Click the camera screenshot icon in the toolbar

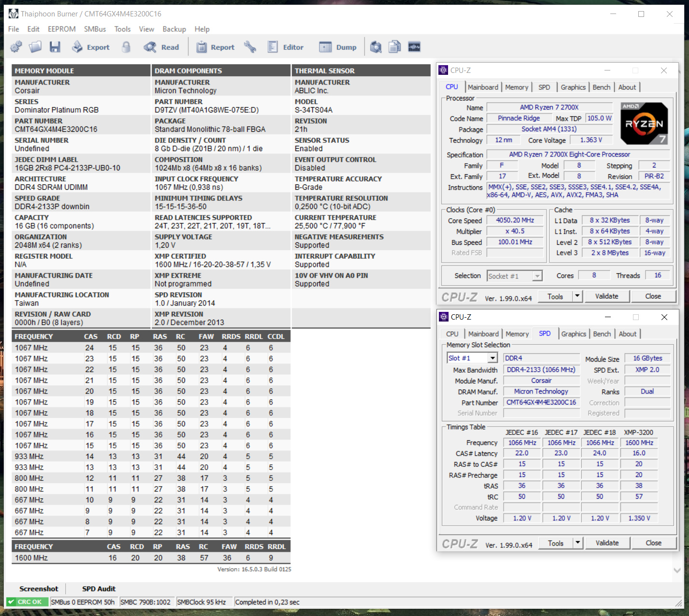tap(376, 47)
